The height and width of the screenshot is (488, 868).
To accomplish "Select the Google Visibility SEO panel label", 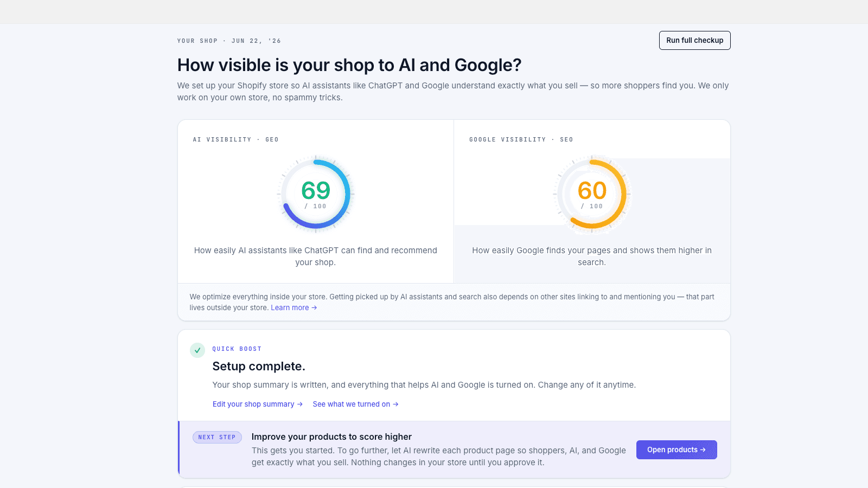I will click(x=521, y=139).
